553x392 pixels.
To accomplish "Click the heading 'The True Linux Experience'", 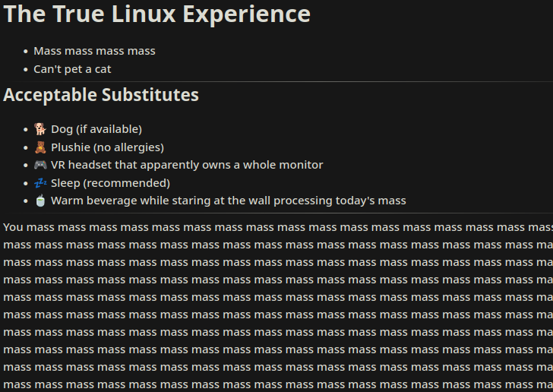I will (x=157, y=14).
